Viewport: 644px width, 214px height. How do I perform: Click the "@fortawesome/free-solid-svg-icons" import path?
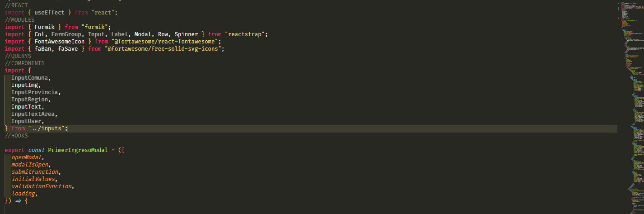(164, 49)
